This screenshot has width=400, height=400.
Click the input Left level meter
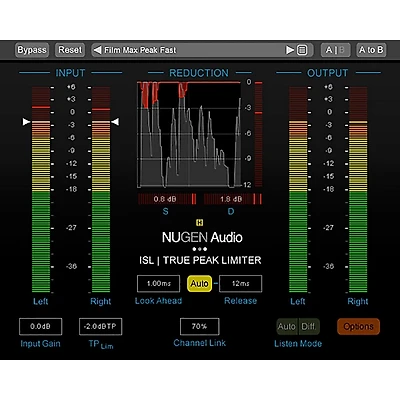tap(41, 190)
